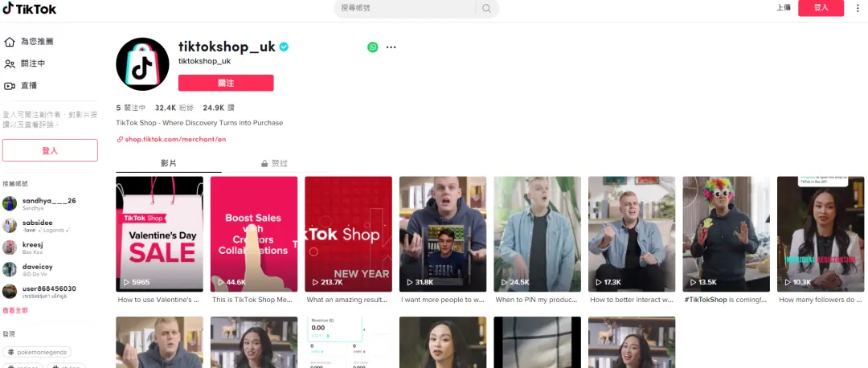The height and width of the screenshot is (368, 868).
Task: Open Valentine's Day SALE video thumbnail
Action: tap(159, 234)
